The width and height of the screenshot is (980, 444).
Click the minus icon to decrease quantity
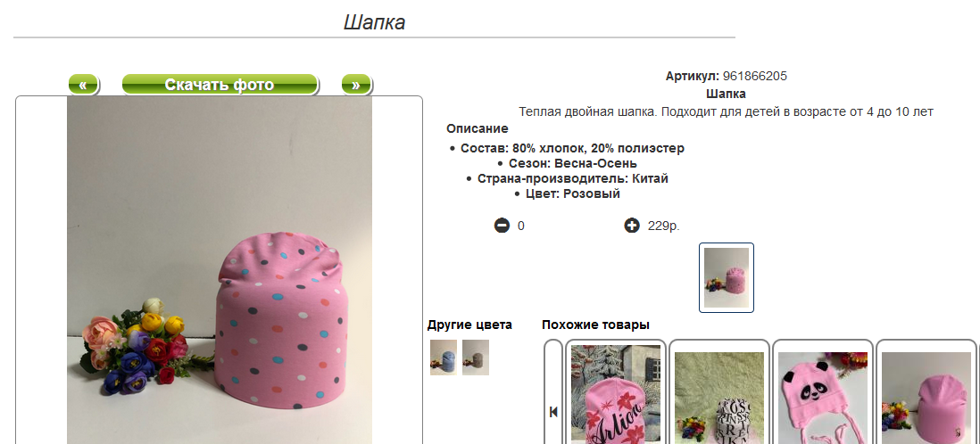click(502, 226)
